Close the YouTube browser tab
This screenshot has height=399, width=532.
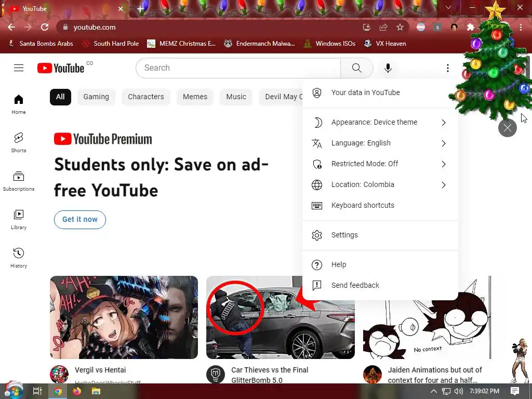121,9
